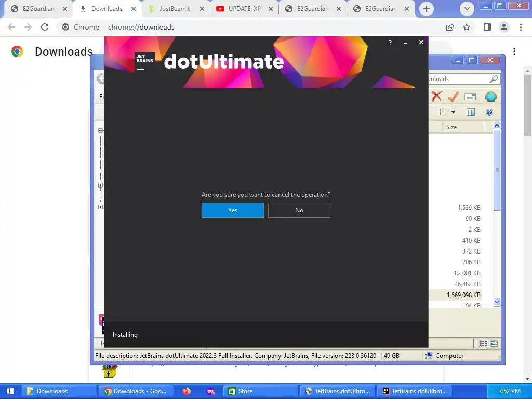Open the Store taskbar button

click(x=260, y=391)
